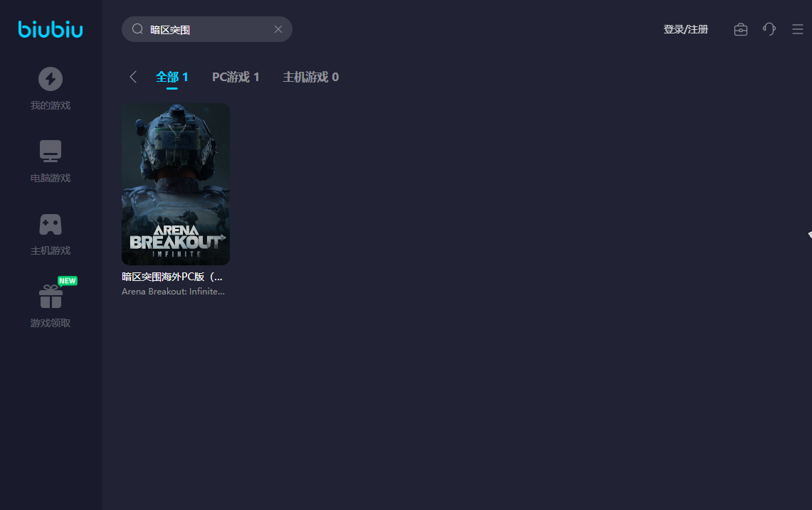The image size is (812, 510).
Task: Click the 暗区突围海外PC版 title
Action: (x=172, y=277)
